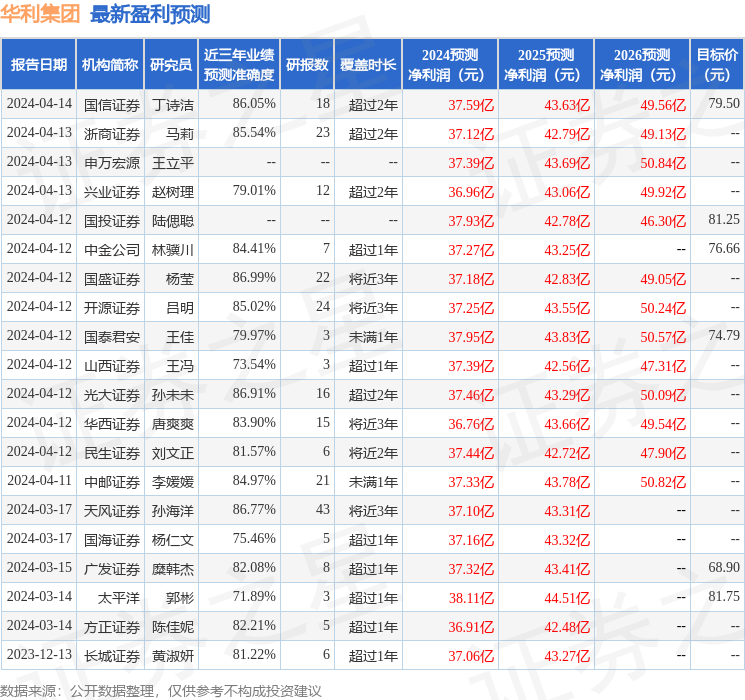The height and width of the screenshot is (700, 745).
Task: Click the 国投证券 institution cell
Action: [112, 221]
